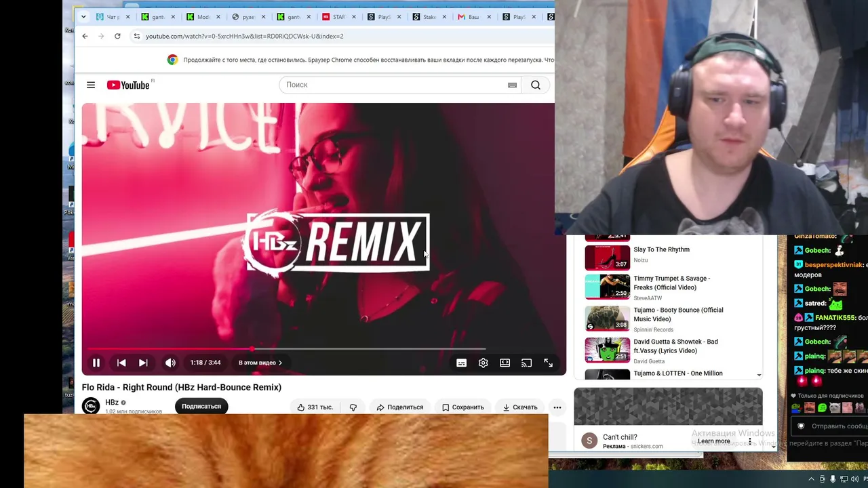Open the Snickers ad options menu
Image resolution: width=868 pixels, height=488 pixels.
pos(749,441)
